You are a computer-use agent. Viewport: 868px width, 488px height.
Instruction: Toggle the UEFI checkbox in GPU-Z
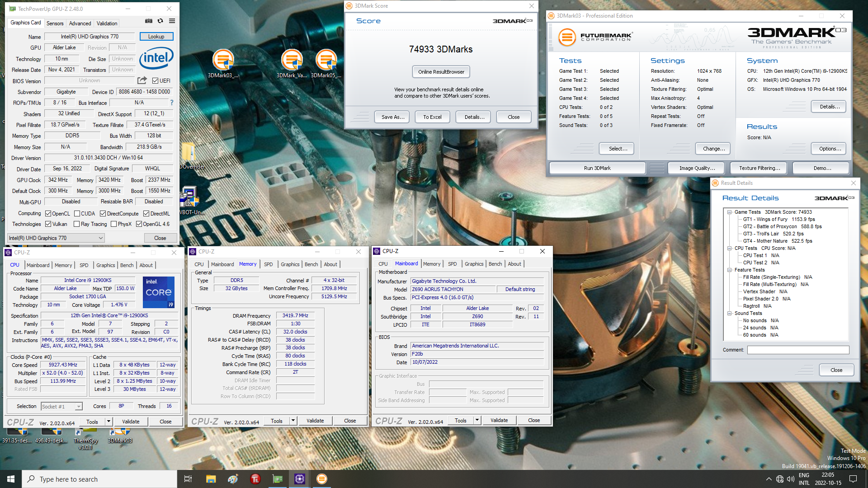[155, 81]
